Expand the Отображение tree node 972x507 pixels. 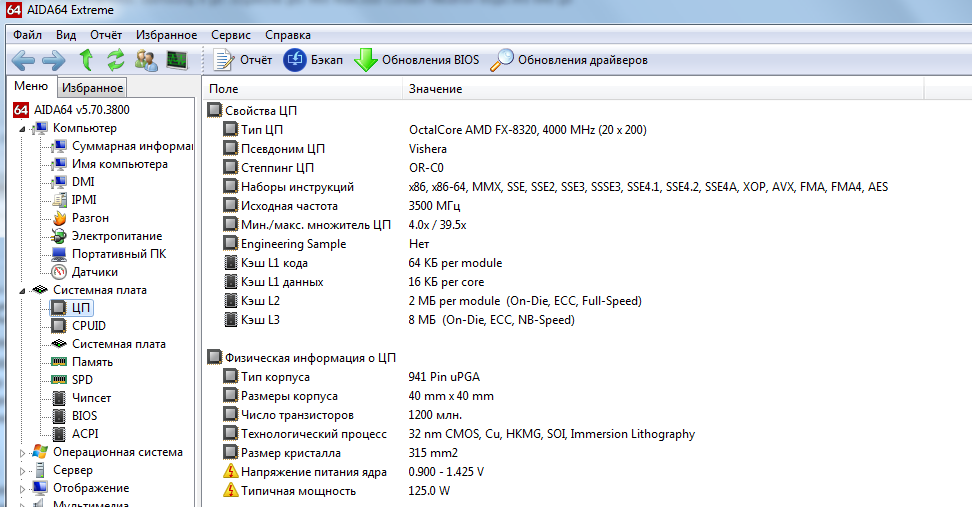(22, 489)
